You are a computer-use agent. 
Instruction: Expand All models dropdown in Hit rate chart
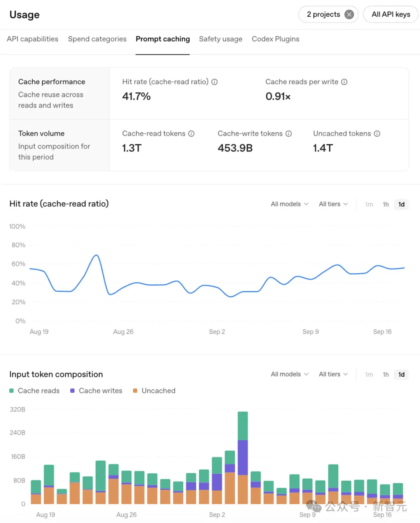pos(289,204)
